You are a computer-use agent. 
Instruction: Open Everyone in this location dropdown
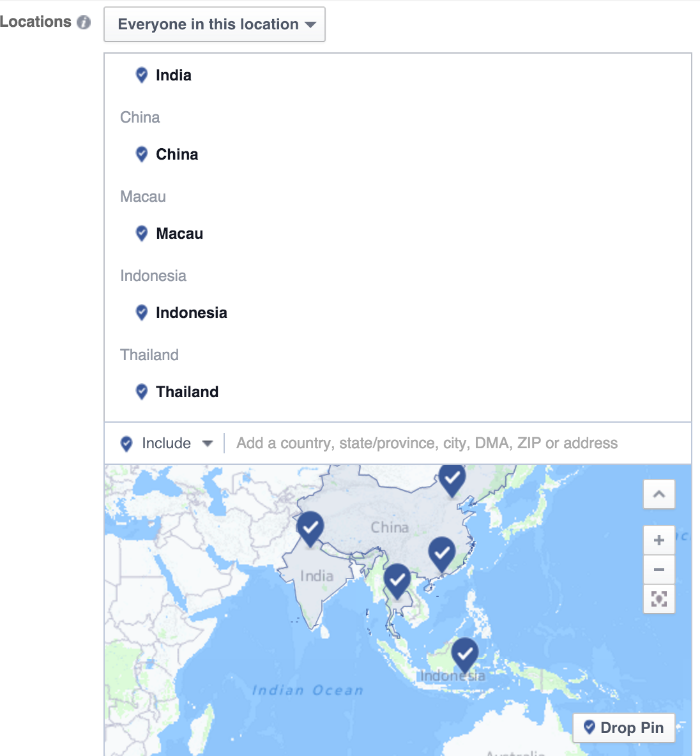(x=215, y=24)
